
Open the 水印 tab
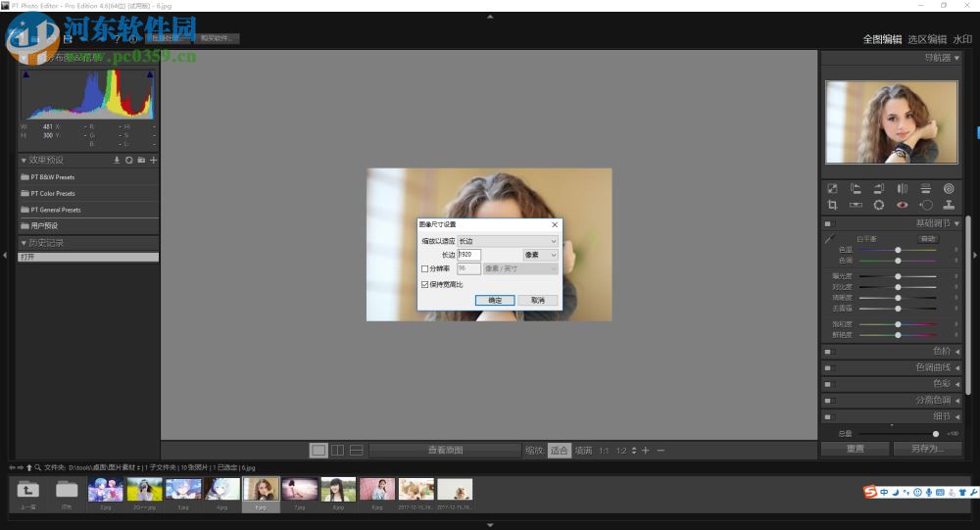point(962,39)
